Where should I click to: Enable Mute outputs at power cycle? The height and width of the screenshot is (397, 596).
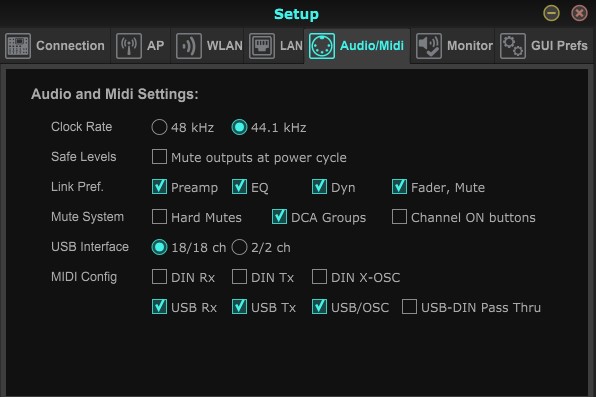(159, 157)
